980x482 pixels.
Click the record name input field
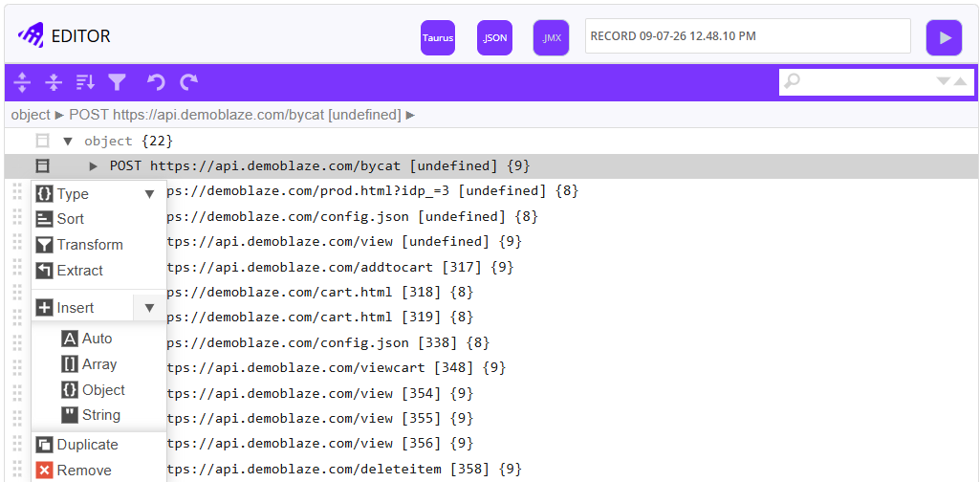(748, 36)
